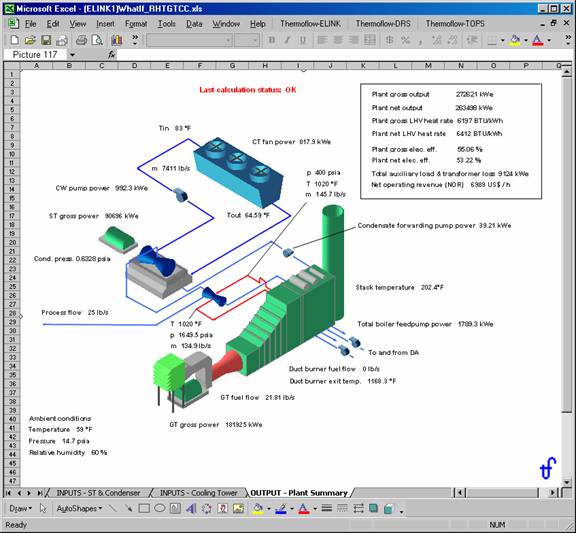Open the Thermoflow-DRS menu
576x533 pixels.
tap(383, 24)
